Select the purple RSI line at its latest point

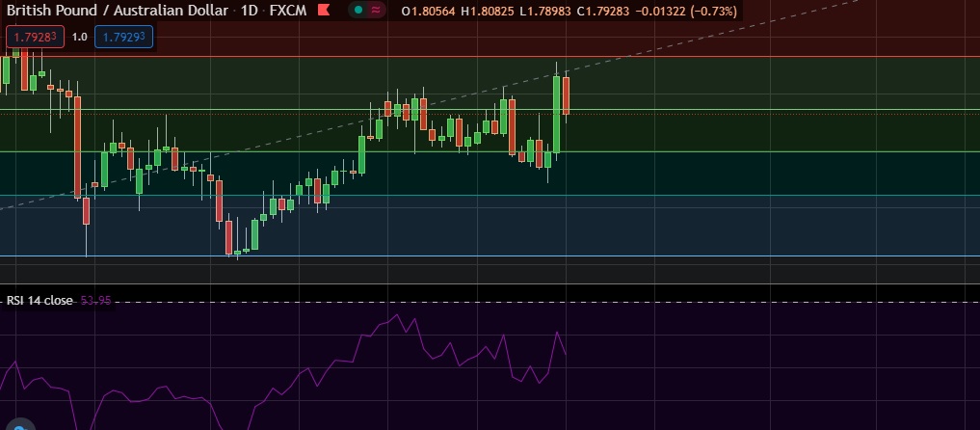[x=566, y=355]
